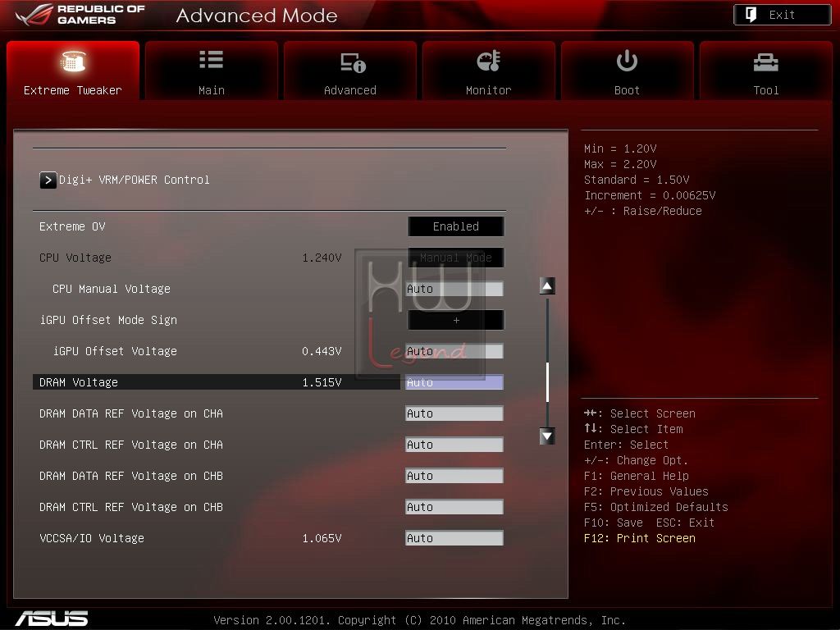Select DRAM CTRL REF Voltage on CHA field

pyautogui.click(x=454, y=445)
